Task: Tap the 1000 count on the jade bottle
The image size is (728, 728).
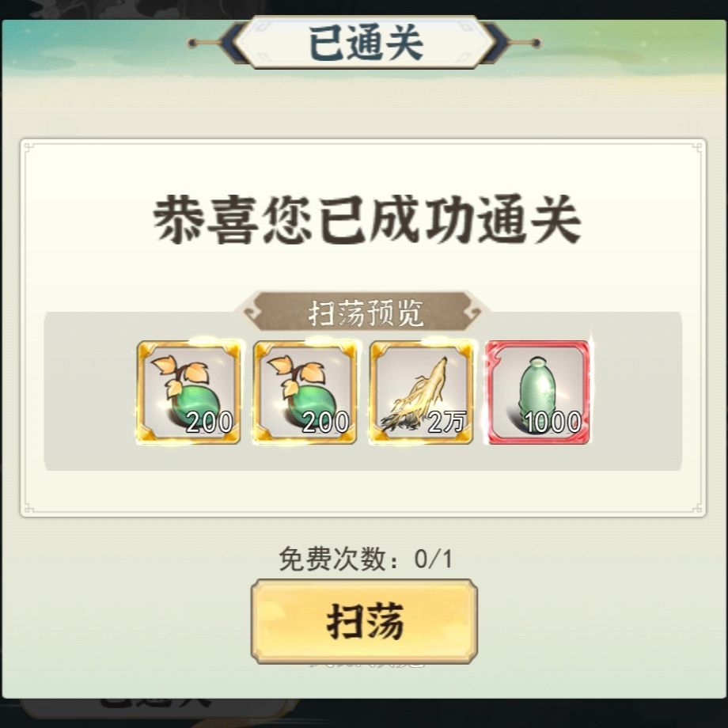Action: tap(552, 422)
